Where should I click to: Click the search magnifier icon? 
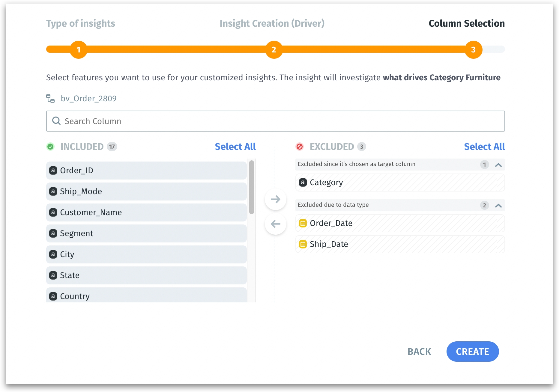(56, 121)
